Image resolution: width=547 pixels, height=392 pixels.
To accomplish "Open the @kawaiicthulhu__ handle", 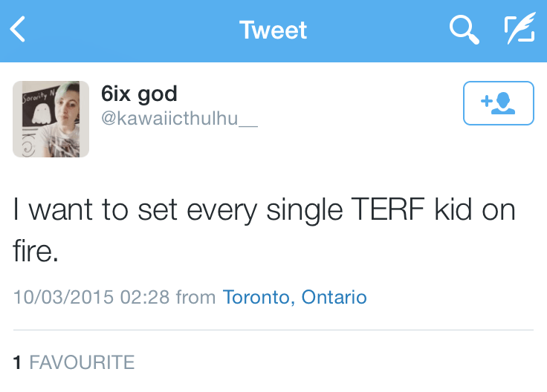I will tap(179, 119).
